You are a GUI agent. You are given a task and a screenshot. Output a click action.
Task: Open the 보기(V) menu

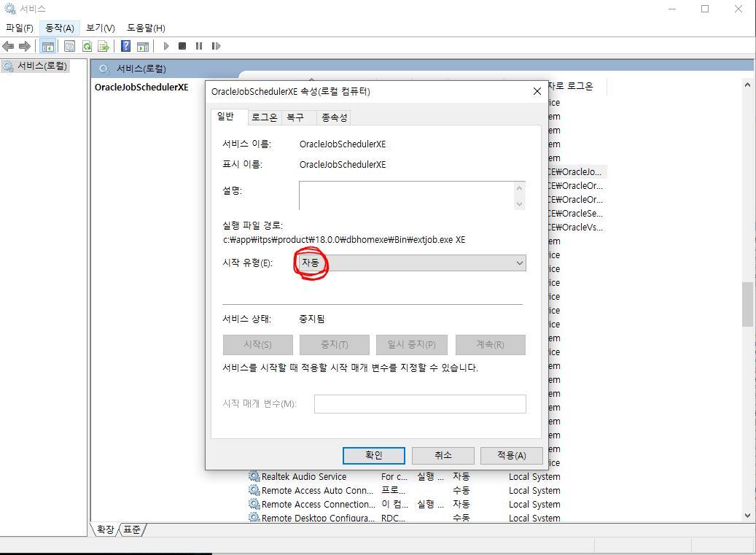pyautogui.click(x=101, y=28)
